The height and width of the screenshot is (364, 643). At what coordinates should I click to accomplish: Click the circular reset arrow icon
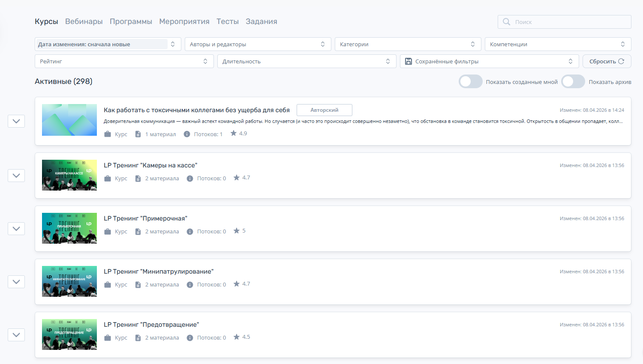(621, 61)
